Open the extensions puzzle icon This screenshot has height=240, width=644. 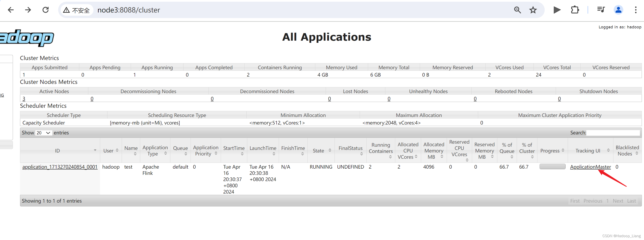(575, 10)
